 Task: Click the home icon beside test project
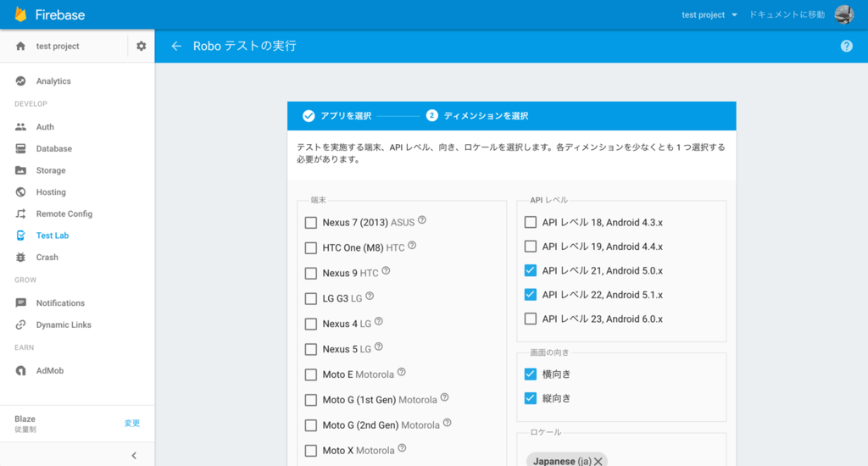coord(20,46)
